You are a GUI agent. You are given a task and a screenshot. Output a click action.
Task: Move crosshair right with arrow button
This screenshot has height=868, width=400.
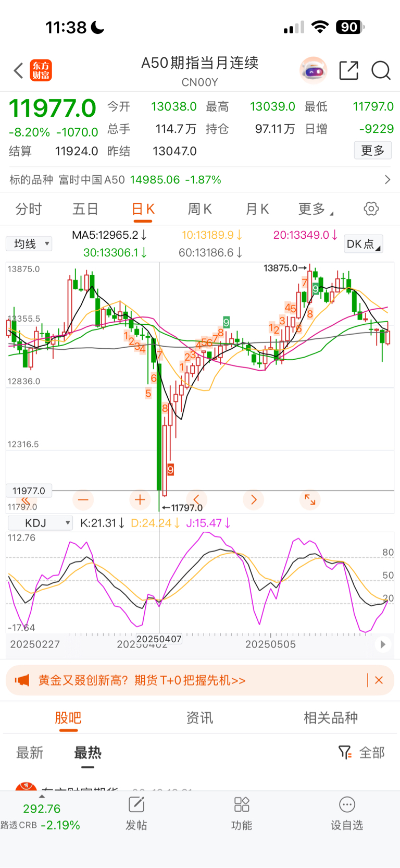254,500
